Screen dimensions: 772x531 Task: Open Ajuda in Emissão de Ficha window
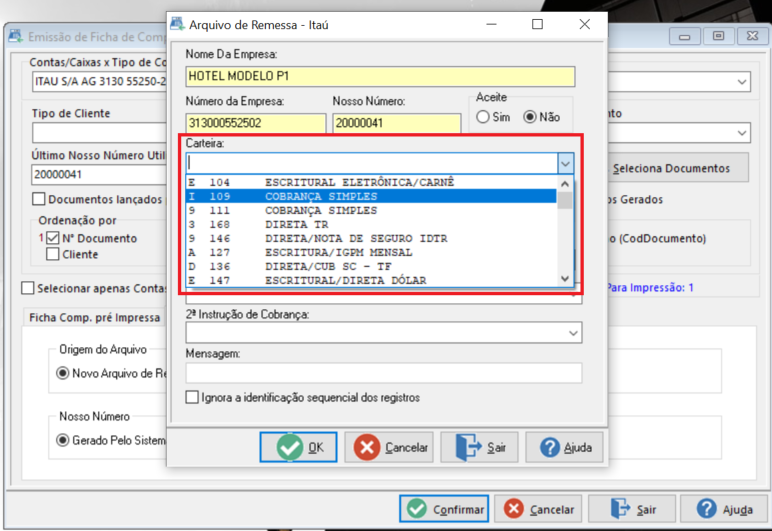[724, 509]
